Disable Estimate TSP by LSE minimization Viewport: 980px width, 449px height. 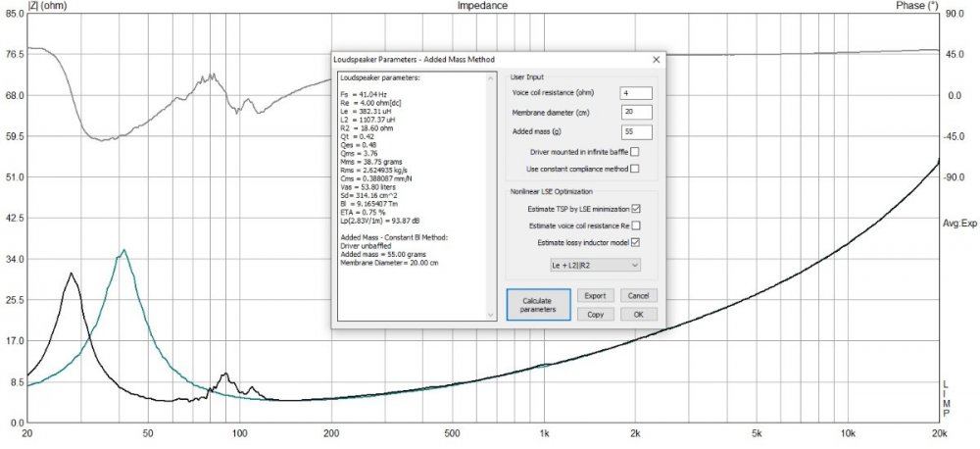636,209
